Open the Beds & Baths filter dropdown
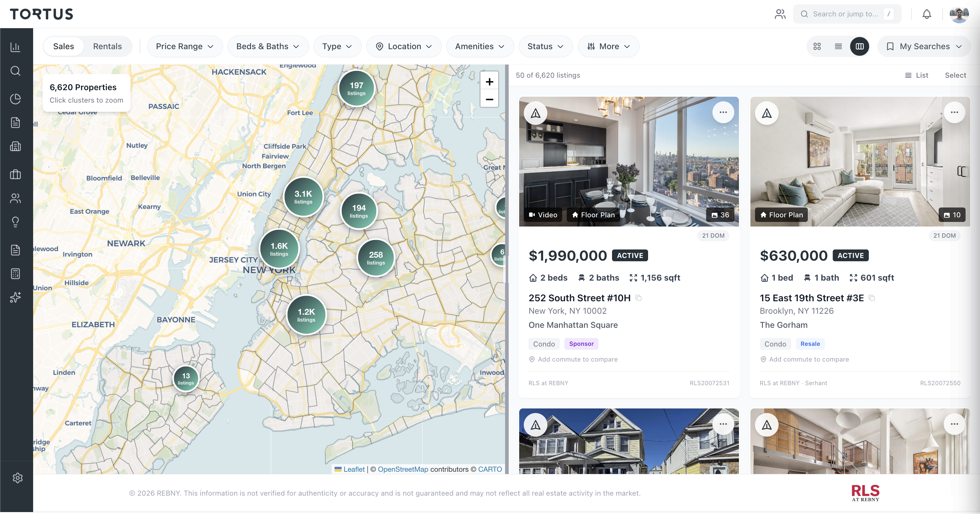The image size is (980, 514). coord(267,46)
